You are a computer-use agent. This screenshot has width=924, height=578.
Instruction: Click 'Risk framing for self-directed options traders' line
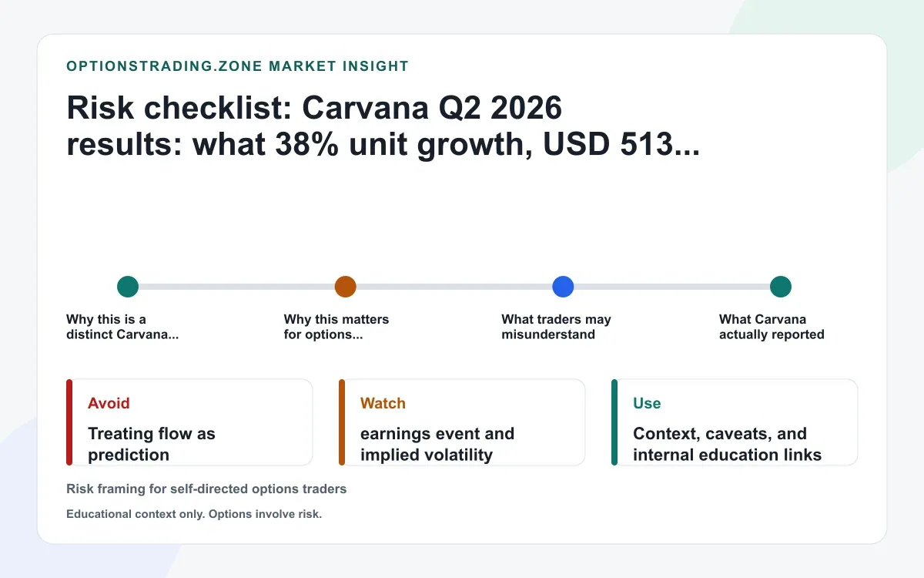click(x=206, y=489)
